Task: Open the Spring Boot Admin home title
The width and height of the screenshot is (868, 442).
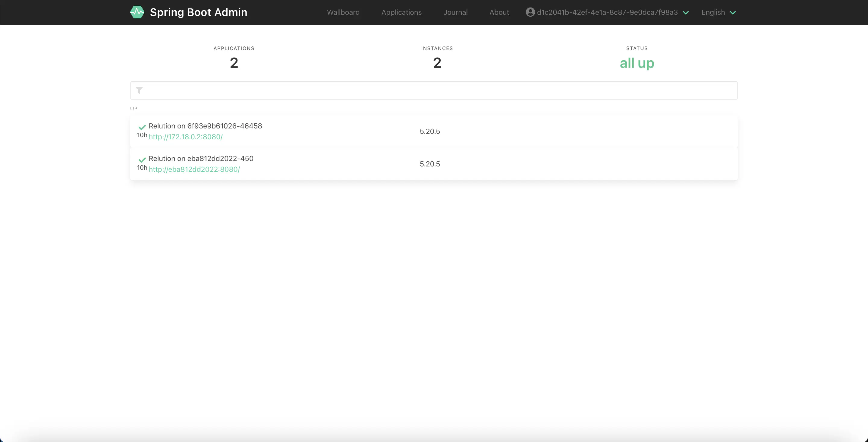Action: (x=199, y=12)
